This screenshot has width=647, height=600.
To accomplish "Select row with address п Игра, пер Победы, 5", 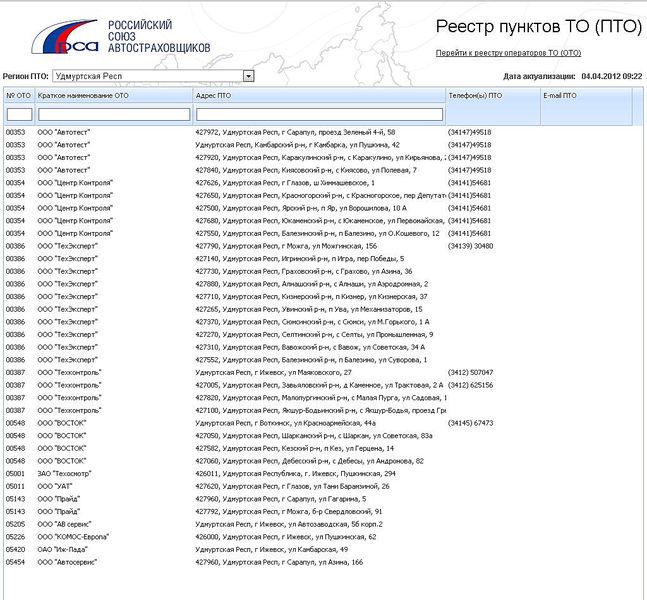I will pos(323,259).
